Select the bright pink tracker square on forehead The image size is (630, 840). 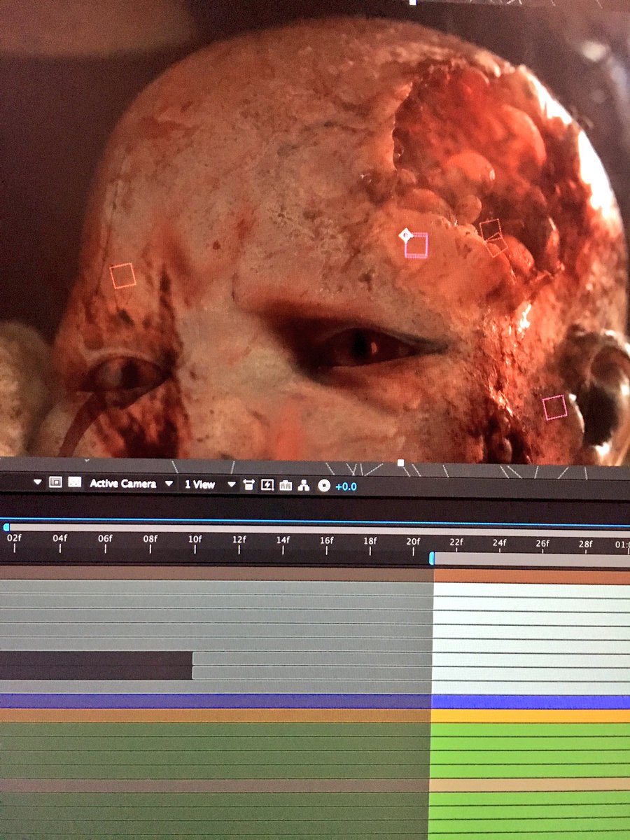tap(416, 245)
